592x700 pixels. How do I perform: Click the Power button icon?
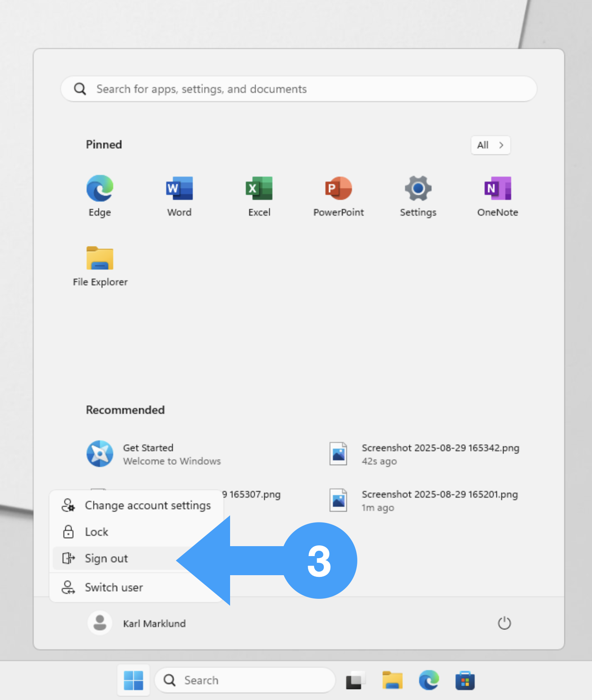(504, 623)
